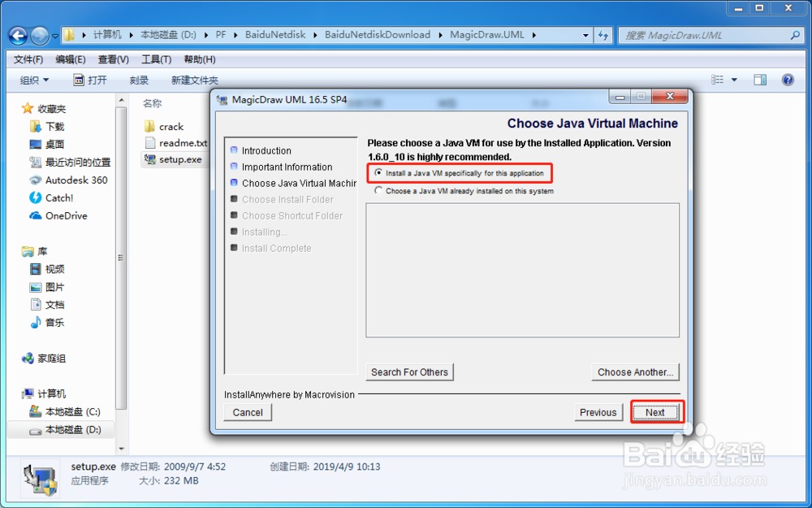The image size is (812, 508).
Task: Click the empty Java VM list box
Action: click(x=522, y=271)
